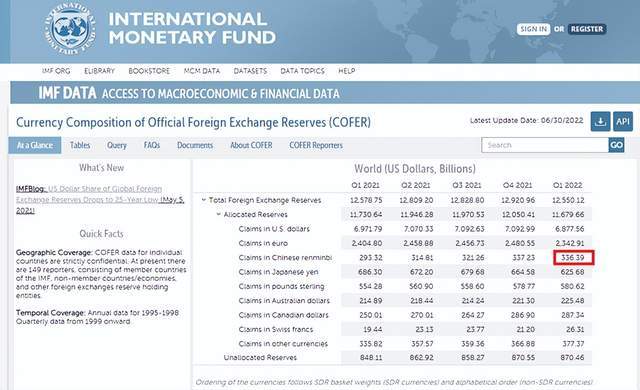Screen dimensions: 640x390
Task: Click the IMF logo emblem
Action: pyautogui.click(x=70, y=29)
